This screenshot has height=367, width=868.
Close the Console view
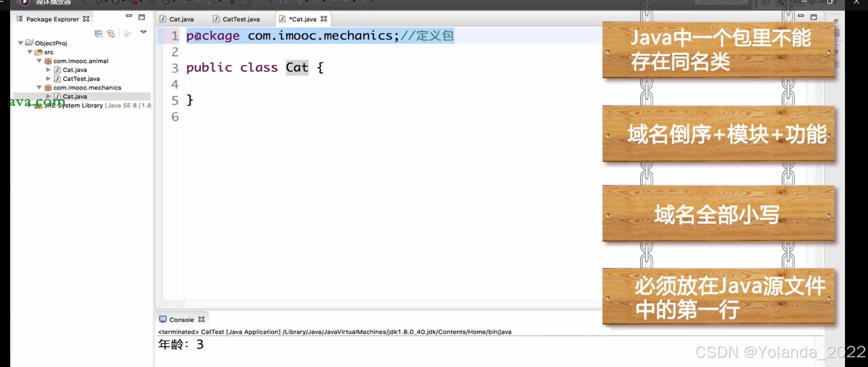coord(201,319)
